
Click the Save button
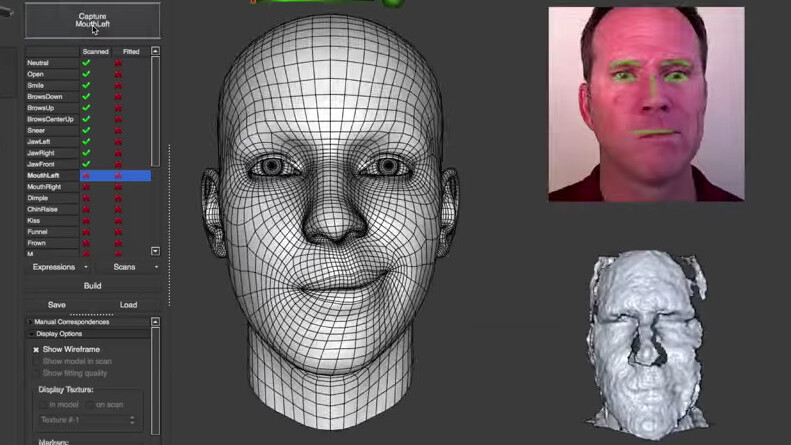pyautogui.click(x=57, y=305)
